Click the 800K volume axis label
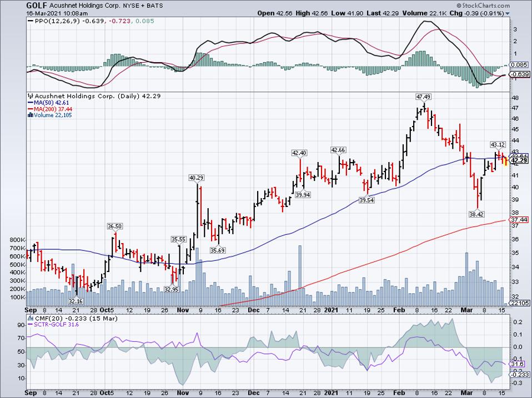Image resolution: width=532 pixels, height=398 pixels. (18, 240)
